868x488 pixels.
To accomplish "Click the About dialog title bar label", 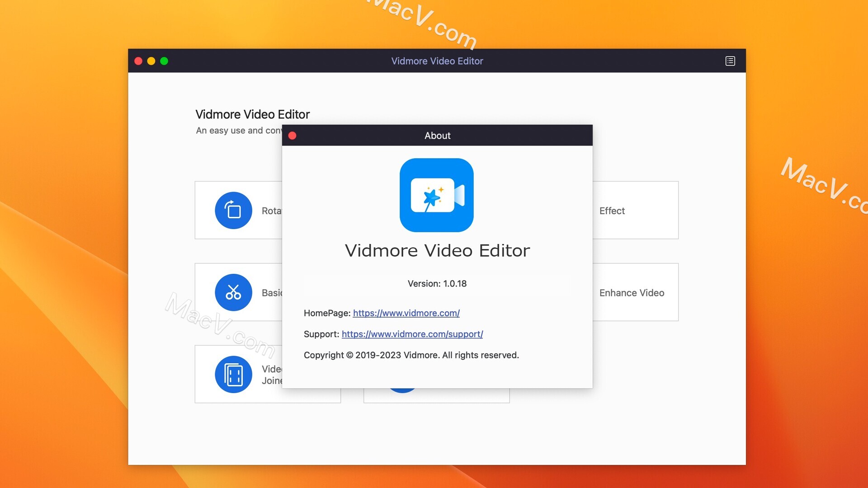I will (x=437, y=136).
